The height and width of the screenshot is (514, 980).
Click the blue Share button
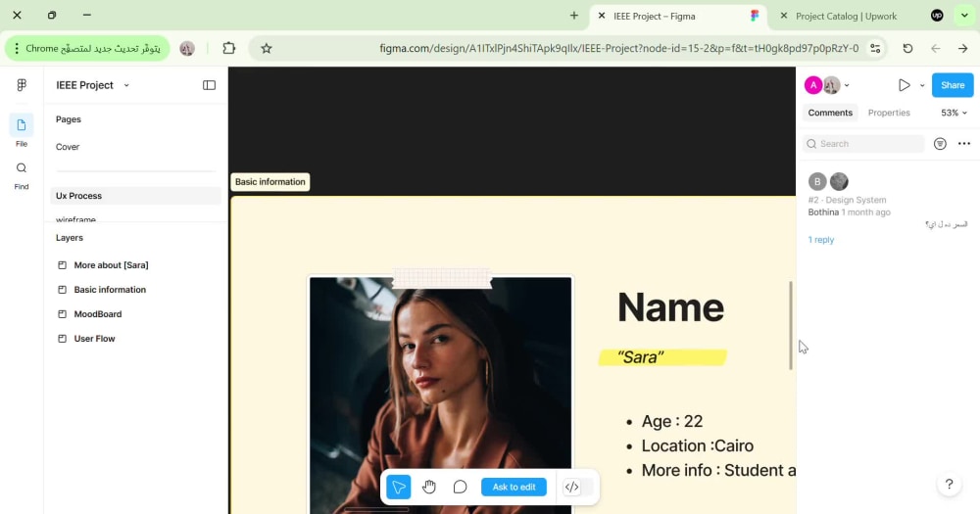[x=953, y=85]
